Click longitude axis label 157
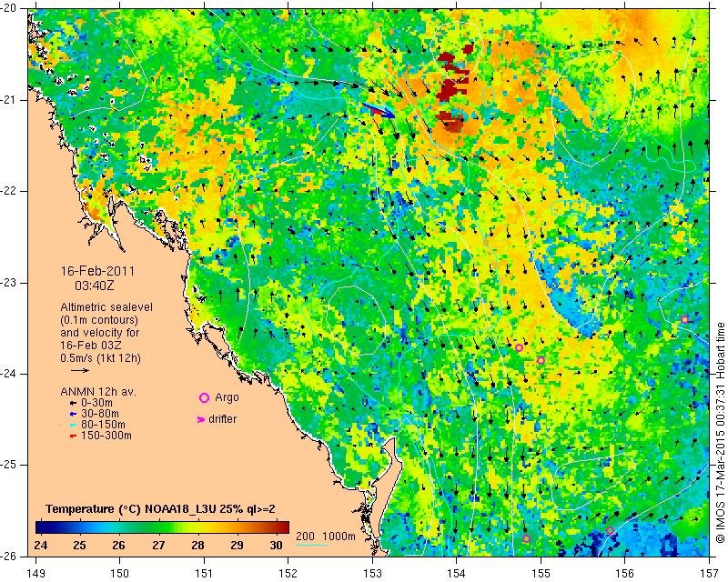The width and height of the screenshot is (728, 582). 710,574
